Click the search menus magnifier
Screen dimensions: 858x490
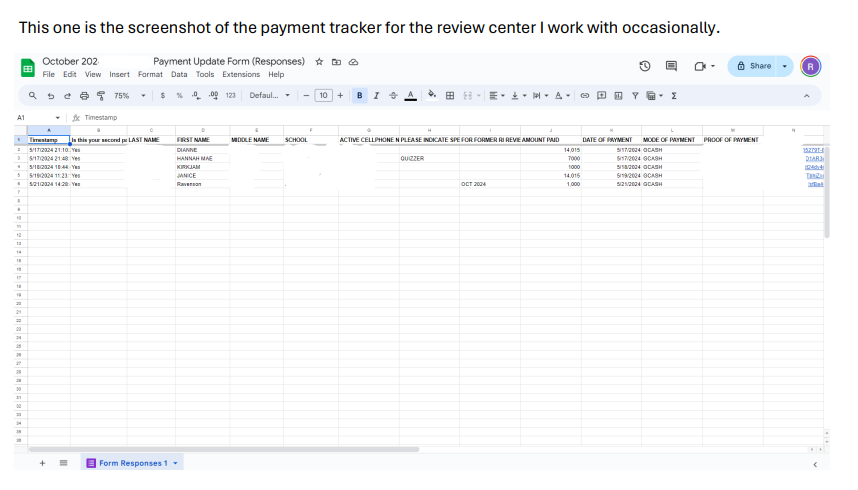click(x=33, y=96)
